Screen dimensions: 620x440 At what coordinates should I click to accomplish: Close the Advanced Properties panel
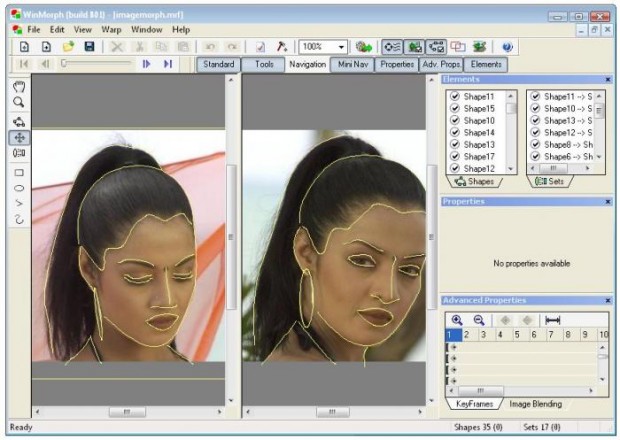[608, 300]
